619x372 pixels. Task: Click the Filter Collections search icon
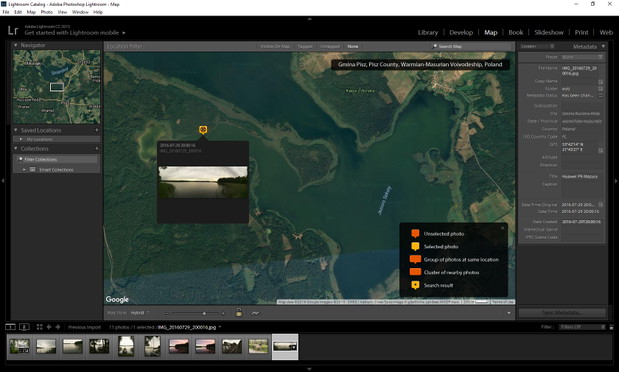coord(21,159)
